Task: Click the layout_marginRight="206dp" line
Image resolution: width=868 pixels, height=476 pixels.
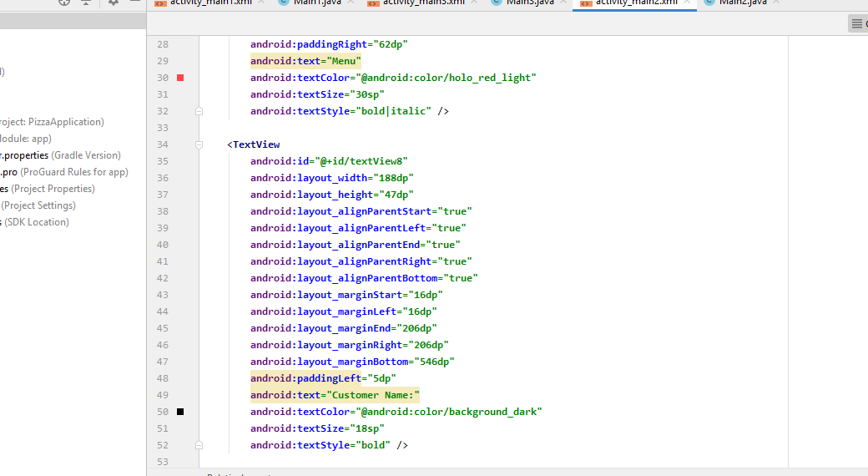Action: 350,345
